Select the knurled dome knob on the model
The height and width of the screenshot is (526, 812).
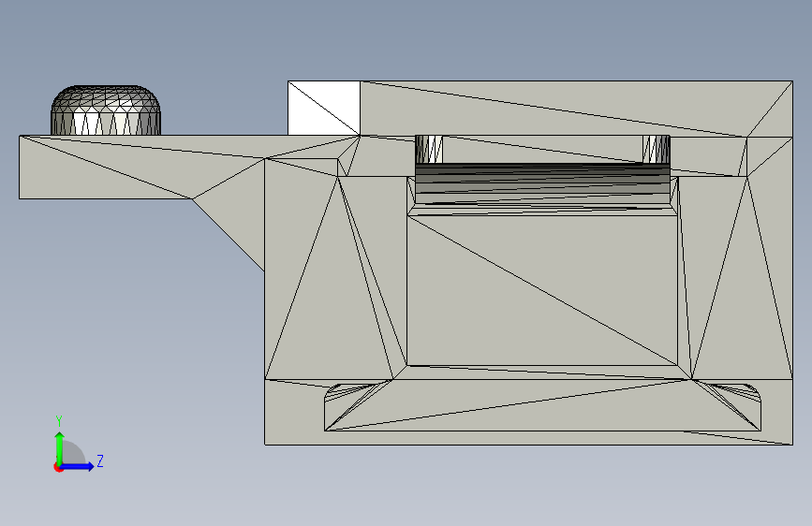106,110
